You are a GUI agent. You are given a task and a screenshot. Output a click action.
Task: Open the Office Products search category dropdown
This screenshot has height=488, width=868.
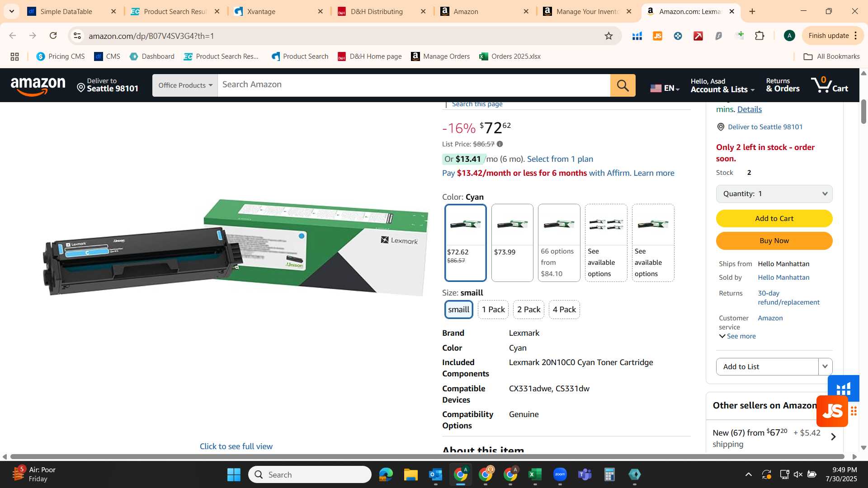tap(185, 85)
